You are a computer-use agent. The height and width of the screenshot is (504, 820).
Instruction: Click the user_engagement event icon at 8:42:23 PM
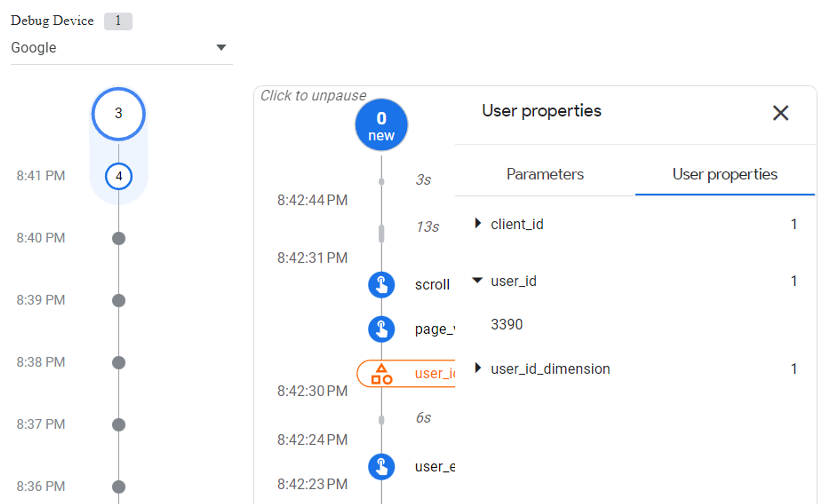381,467
